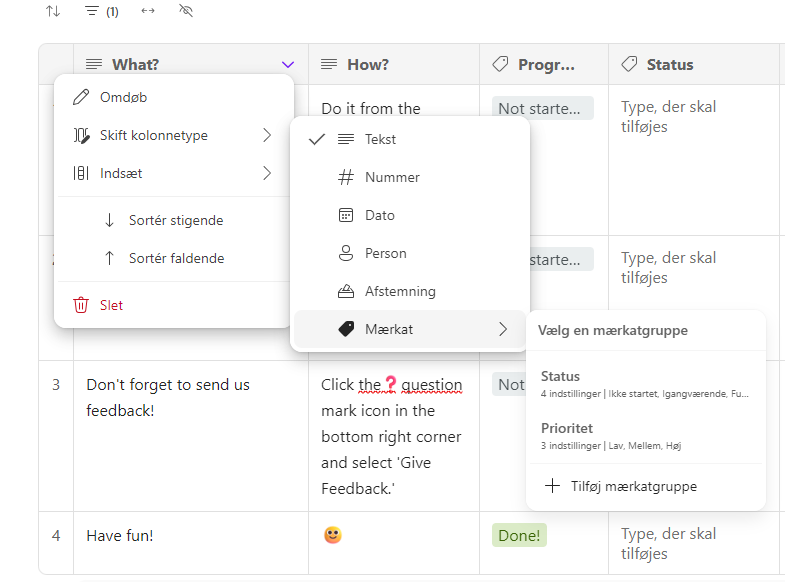Click the Status cell in row 4
The height and width of the screenshot is (582, 785).
tap(693, 542)
